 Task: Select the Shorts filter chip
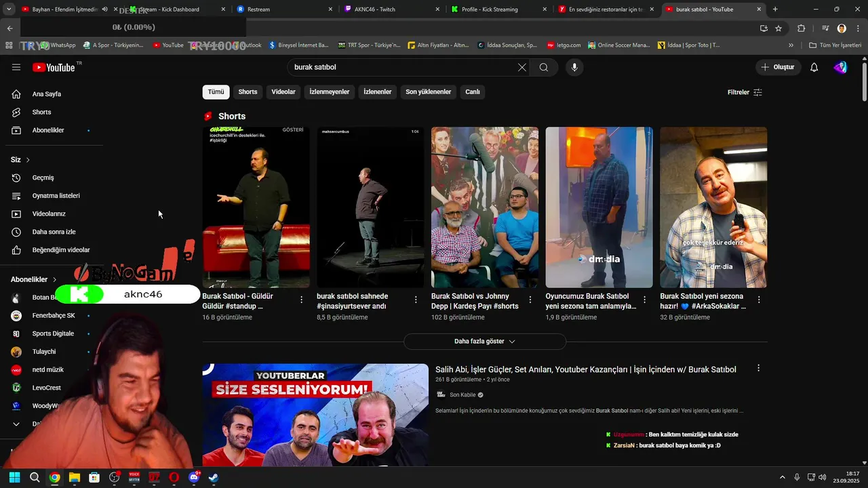click(248, 92)
